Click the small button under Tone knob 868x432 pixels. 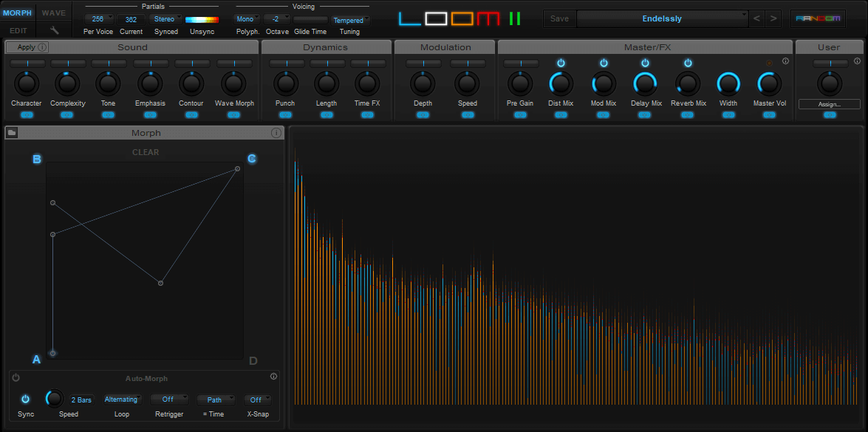click(108, 115)
